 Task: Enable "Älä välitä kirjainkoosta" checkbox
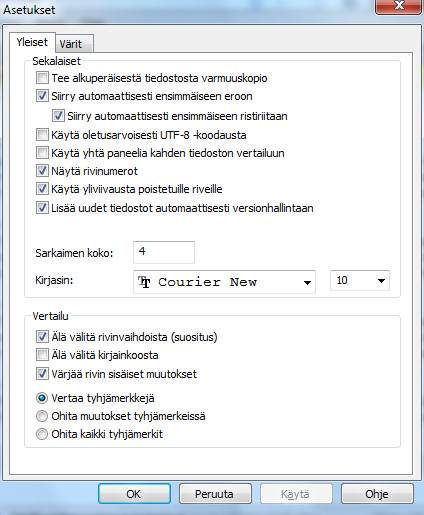coord(42,355)
